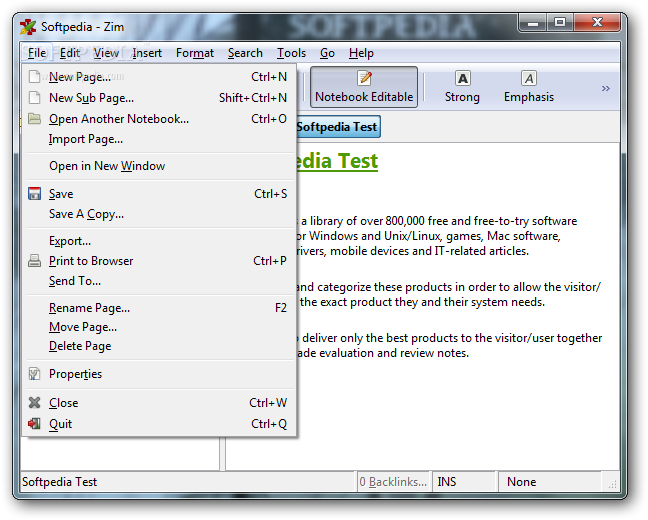The width and height of the screenshot is (648, 520).
Task: Click the None status bar entry
Action: coord(522,482)
